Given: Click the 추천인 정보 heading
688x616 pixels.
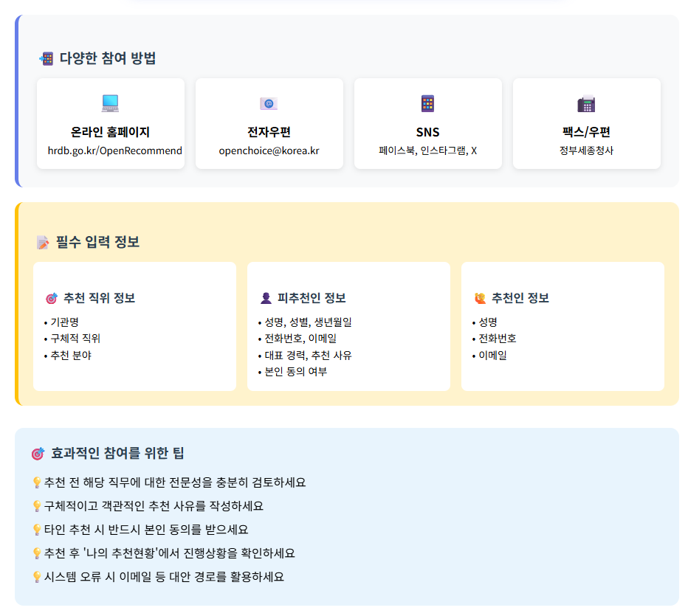Looking at the screenshot, I should pos(520,298).
